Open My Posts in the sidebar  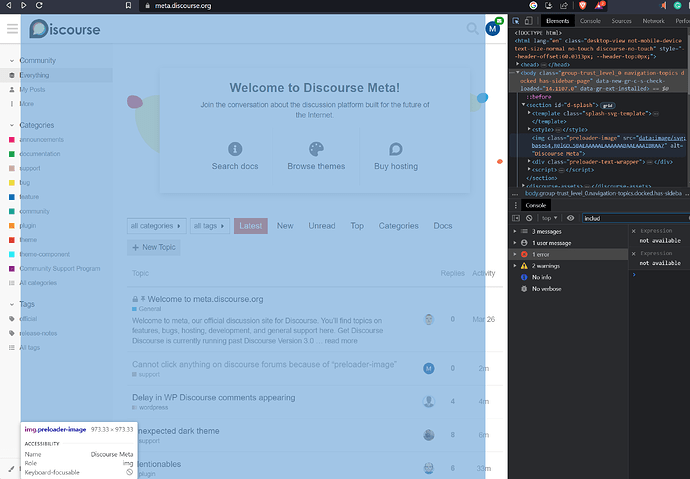[x=32, y=89]
